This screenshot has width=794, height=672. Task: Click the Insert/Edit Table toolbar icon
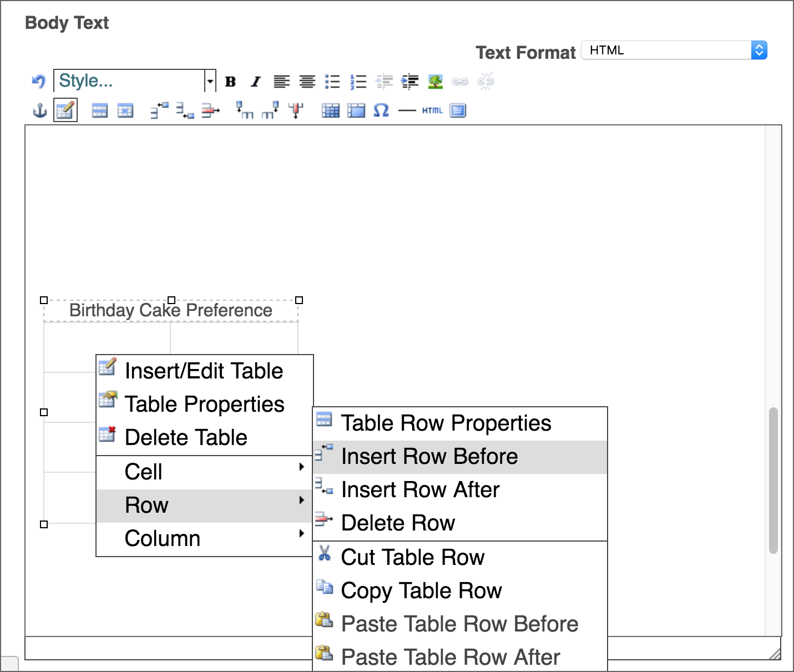pyautogui.click(x=65, y=110)
